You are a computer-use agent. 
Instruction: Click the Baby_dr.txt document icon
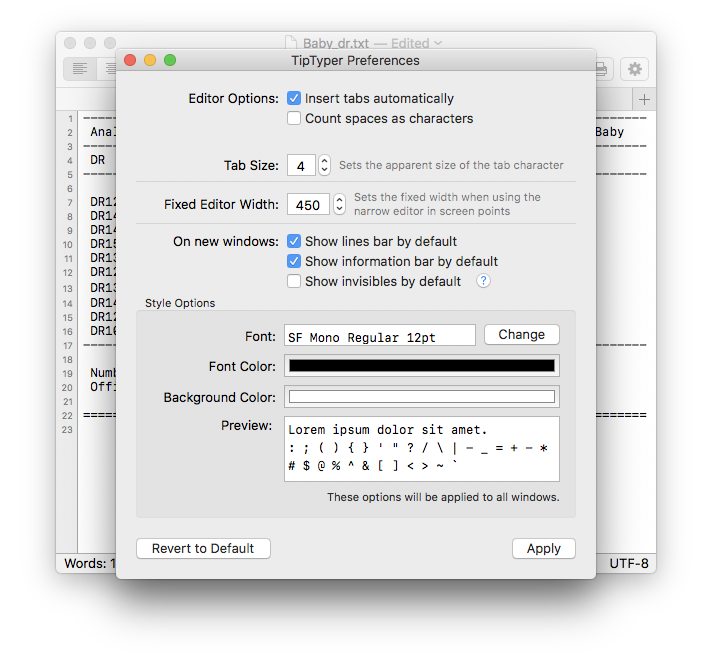(291, 42)
